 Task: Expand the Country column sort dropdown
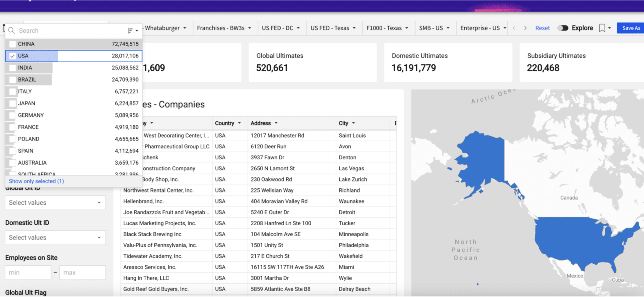240,123
